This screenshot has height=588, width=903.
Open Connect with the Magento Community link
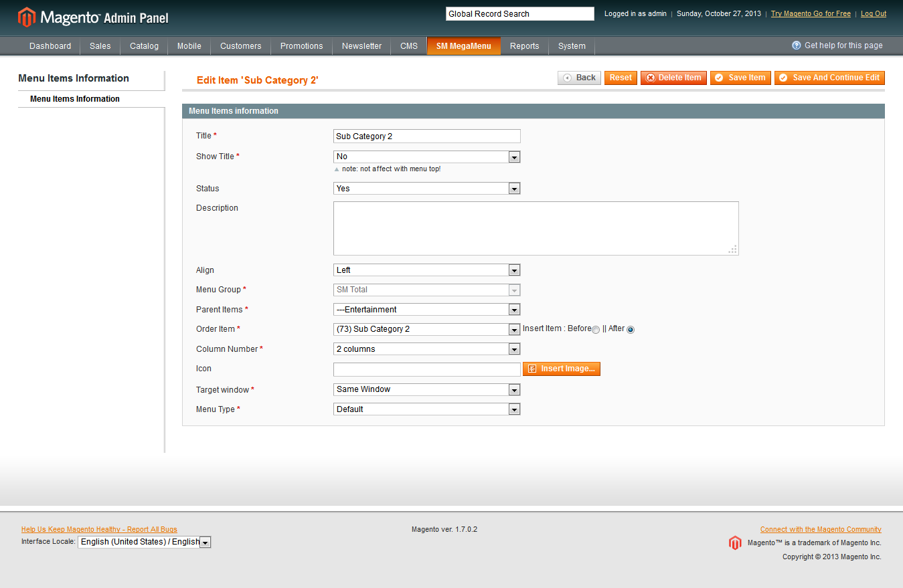[x=821, y=529]
